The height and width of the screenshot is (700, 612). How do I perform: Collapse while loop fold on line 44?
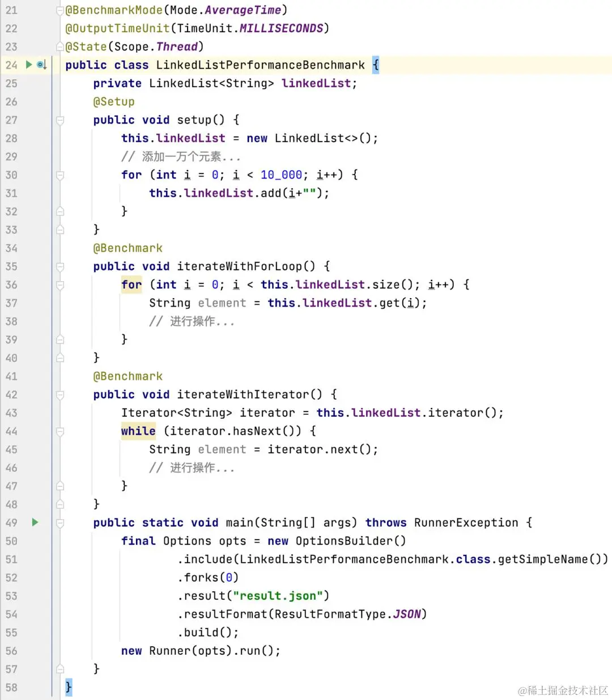[60, 431]
